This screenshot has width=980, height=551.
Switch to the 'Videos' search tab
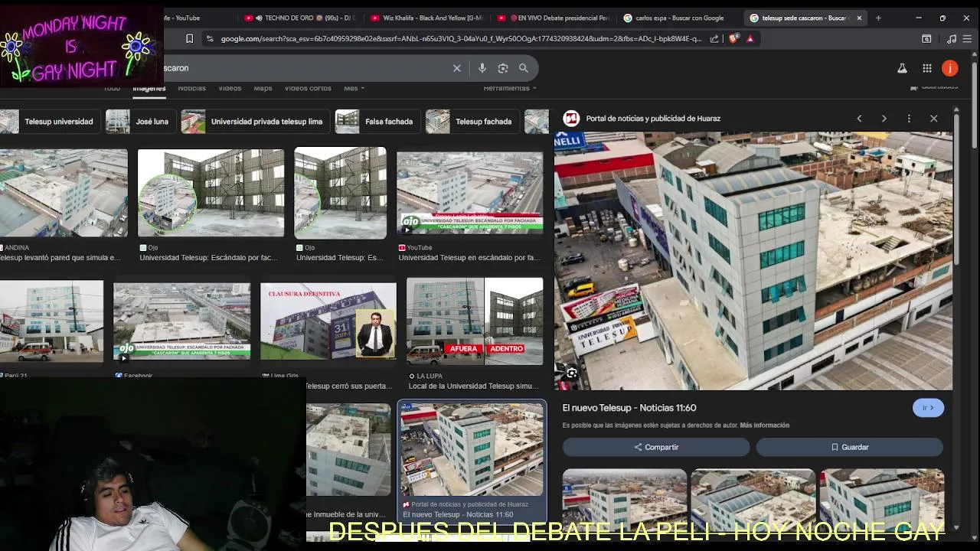click(x=230, y=88)
